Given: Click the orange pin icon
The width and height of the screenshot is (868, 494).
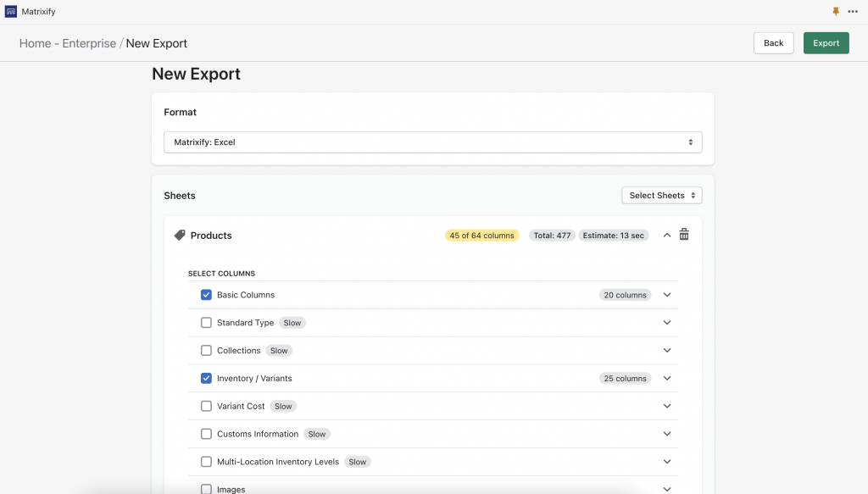Looking at the screenshot, I should [835, 11].
